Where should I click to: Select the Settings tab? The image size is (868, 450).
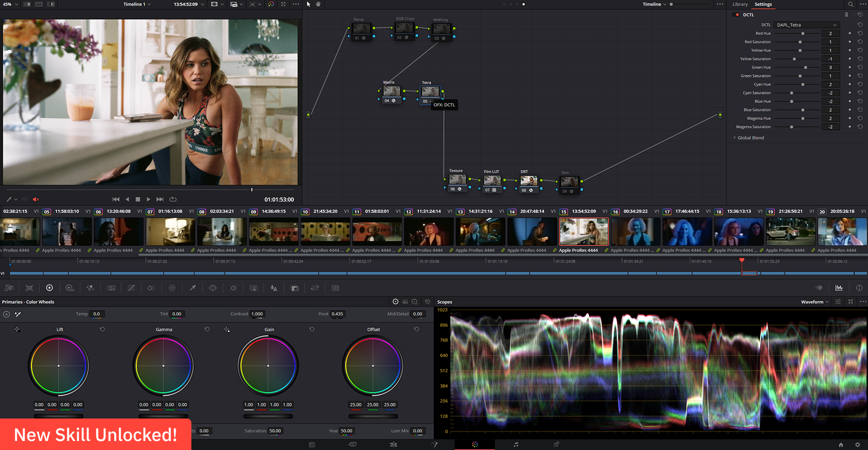tap(763, 4)
